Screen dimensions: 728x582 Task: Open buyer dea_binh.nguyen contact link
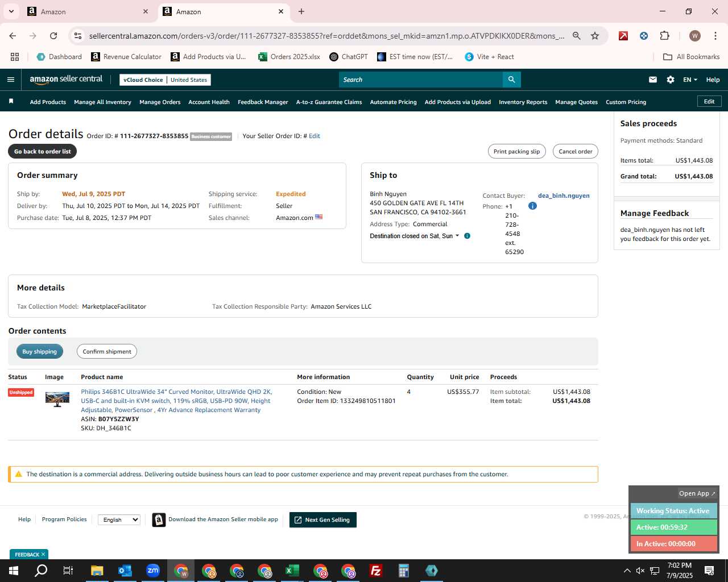pyautogui.click(x=564, y=196)
